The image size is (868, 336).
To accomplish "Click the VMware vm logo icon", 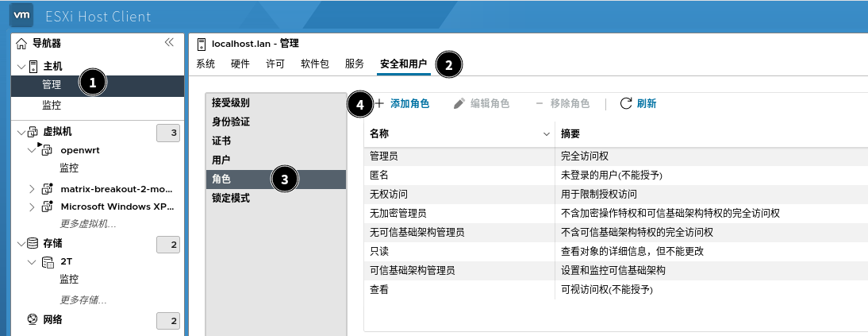I will tap(21, 16).
